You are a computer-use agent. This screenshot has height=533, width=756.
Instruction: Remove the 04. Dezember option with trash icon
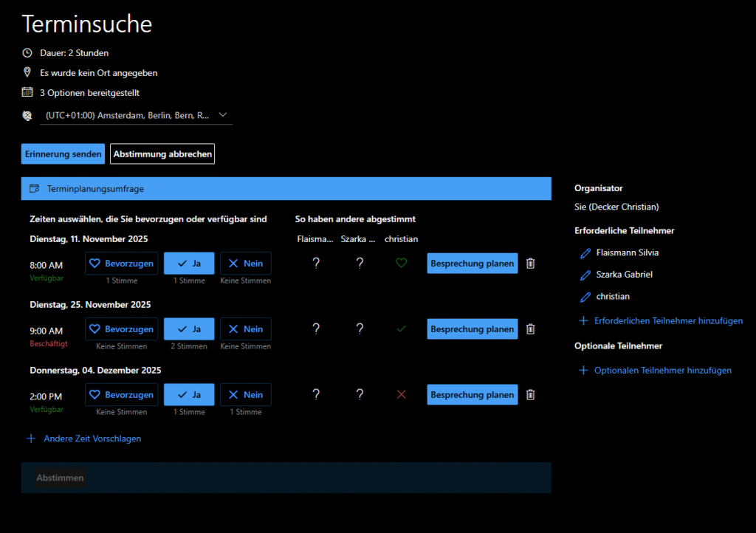click(530, 395)
